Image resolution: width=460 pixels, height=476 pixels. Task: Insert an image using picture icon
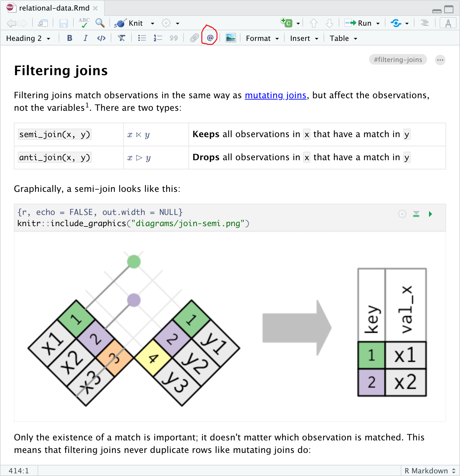(231, 38)
